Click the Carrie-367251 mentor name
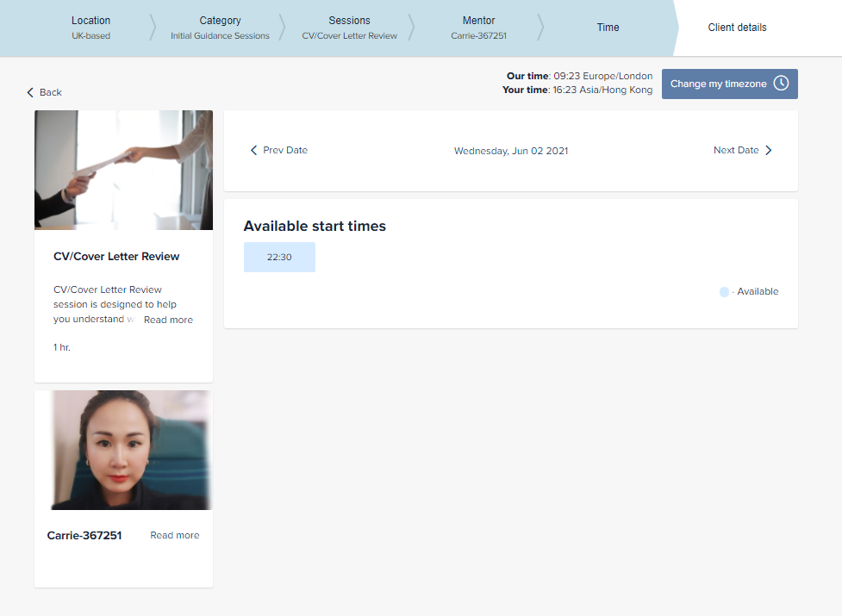842x616 pixels. 84,535
